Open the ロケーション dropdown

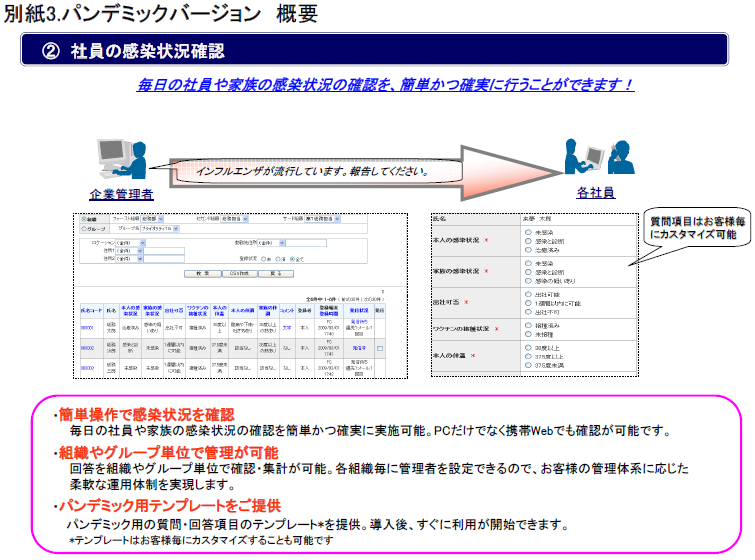(x=130, y=243)
